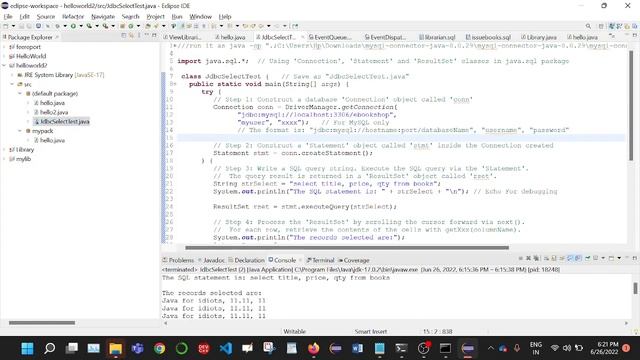Toggle Word Wrap in console toolbar
640x360 pixels.
(562, 258)
